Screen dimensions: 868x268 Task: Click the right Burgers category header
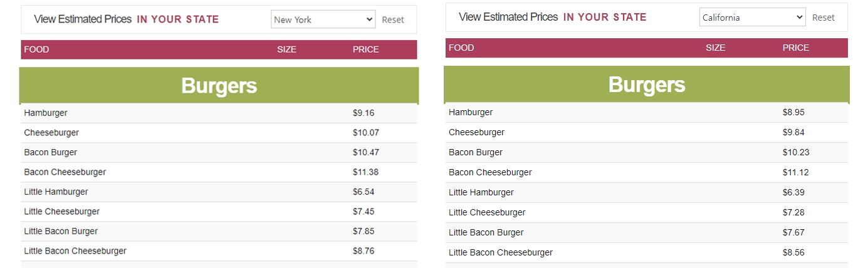tap(646, 85)
